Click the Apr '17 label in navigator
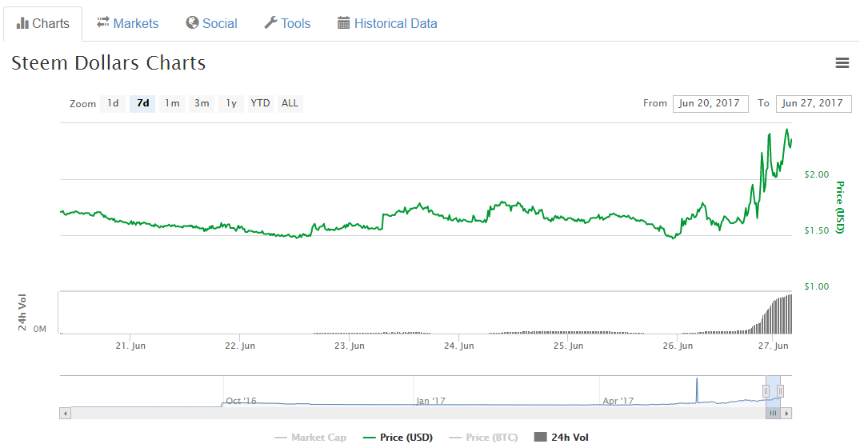The width and height of the screenshot is (868, 448). pyautogui.click(x=618, y=401)
